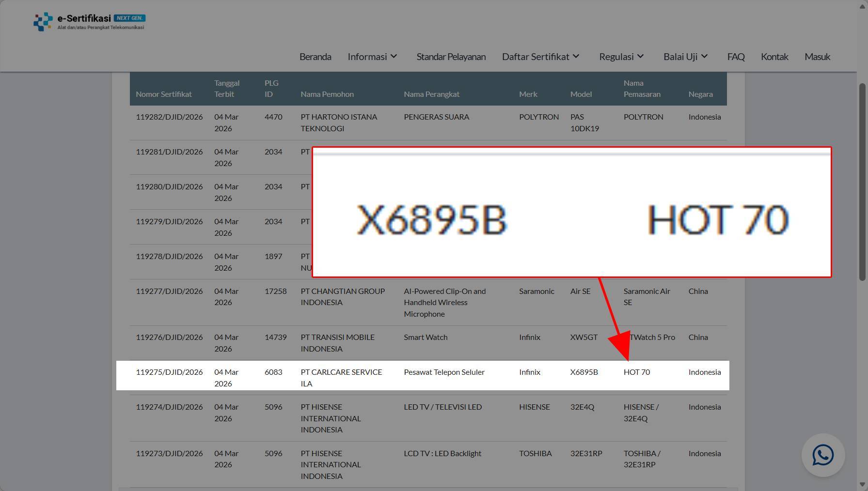Expand the Informasi dropdown chevron

pyautogui.click(x=394, y=57)
